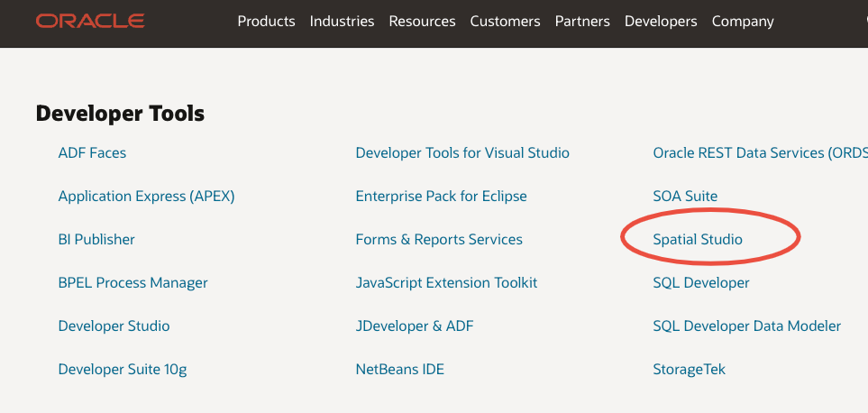Open the ADF Faces link
This screenshot has width=868, height=413.
click(x=92, y=153)
